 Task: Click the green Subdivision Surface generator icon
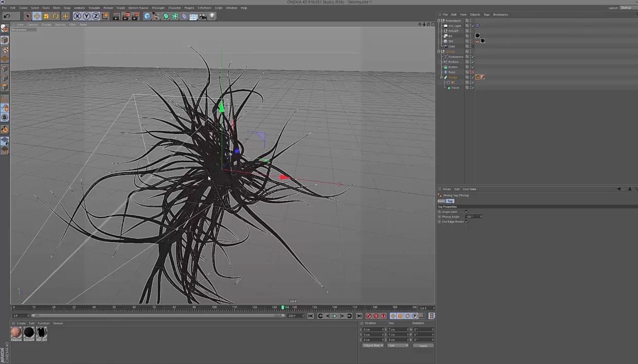(166, 16)
